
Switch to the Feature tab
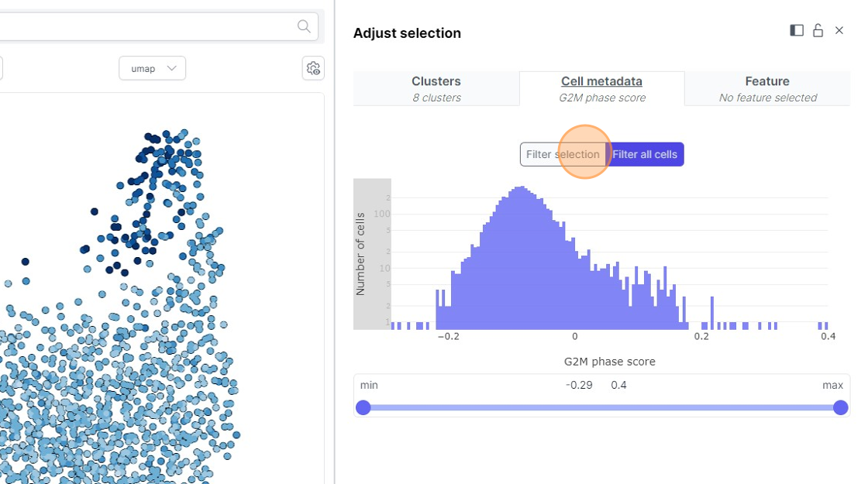[767, 88]
